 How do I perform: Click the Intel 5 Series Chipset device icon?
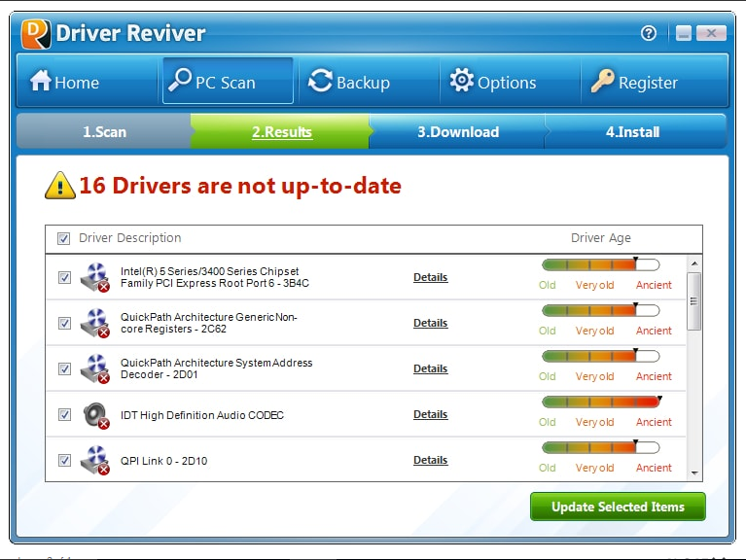click(95, 277)
